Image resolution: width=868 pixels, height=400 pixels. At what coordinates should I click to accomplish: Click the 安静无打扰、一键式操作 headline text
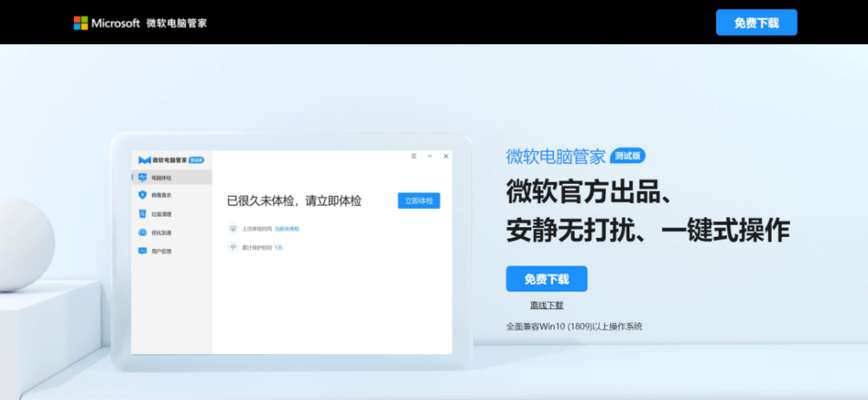tap(648, 230)
